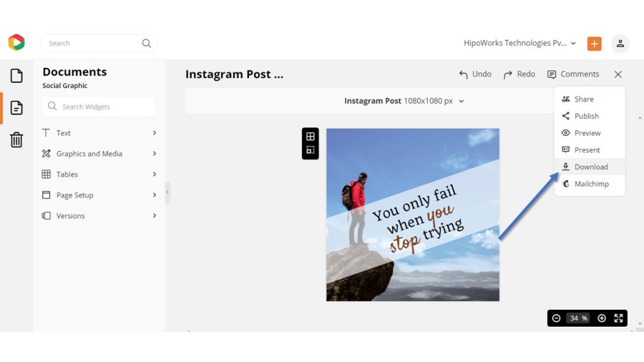This screenshot has width=644, height=362.
Task: Click the grid layout icon beside canvas
Action: (x=311, y=136)
